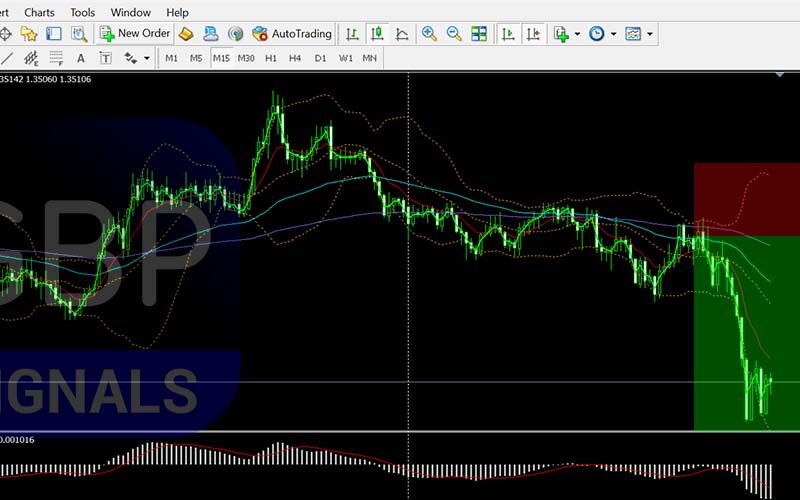Open the MQL5 community cloud icon
This screenshot has height=500, width=800.
pyautogui.click(x=211, y=34)
